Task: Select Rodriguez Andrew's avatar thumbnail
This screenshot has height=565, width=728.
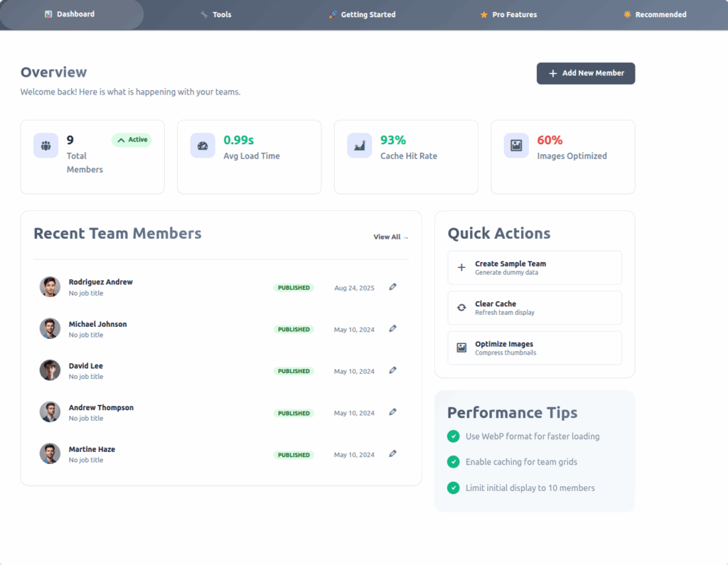Action: pyautogui.click(x=50, y=287)
